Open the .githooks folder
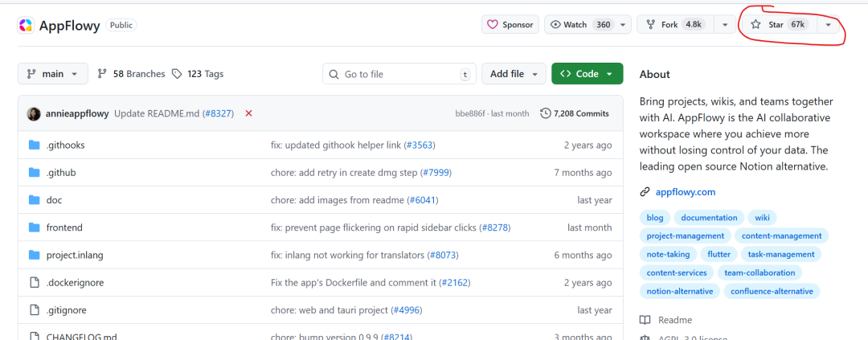This screenshot has height=340, width=868. pos(65,145)
